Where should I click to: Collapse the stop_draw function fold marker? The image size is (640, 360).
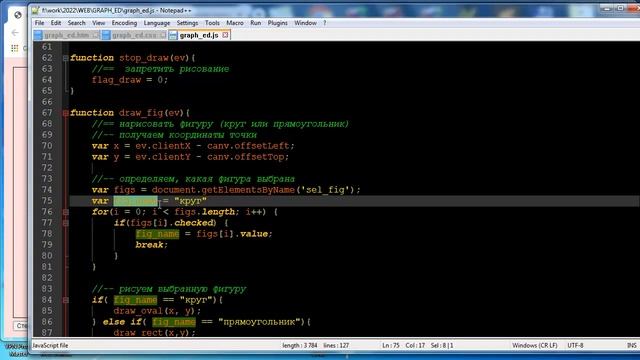click(65, 58)
